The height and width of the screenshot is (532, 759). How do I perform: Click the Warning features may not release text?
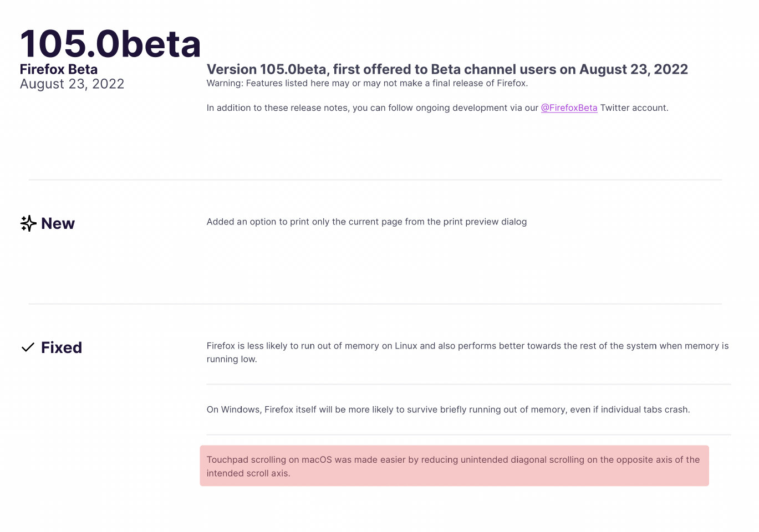pyautogui.click(x=367, y=83)
